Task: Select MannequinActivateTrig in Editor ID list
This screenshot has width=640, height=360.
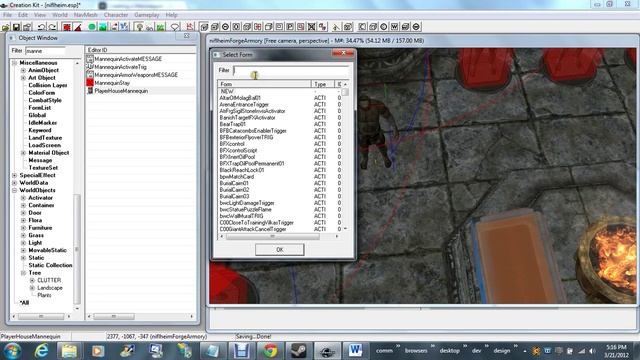Action: (x=120, y=67)
